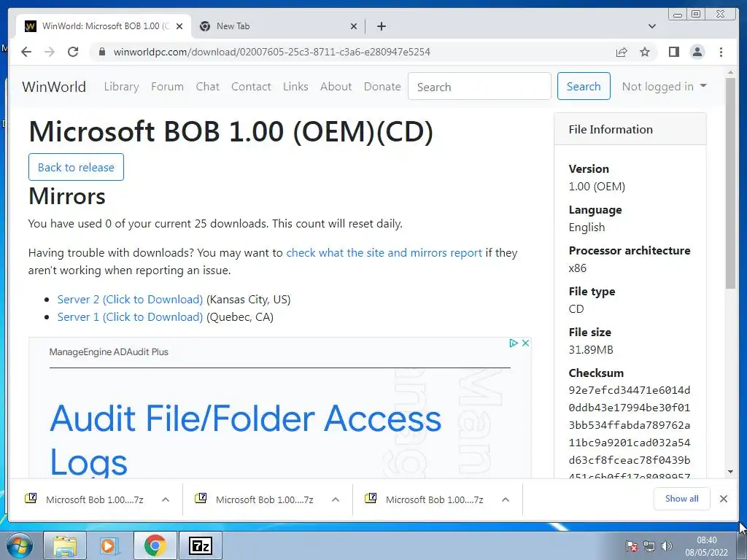Expand the Not logged in dropdown
747x560 pixels.
coord(664,86)
